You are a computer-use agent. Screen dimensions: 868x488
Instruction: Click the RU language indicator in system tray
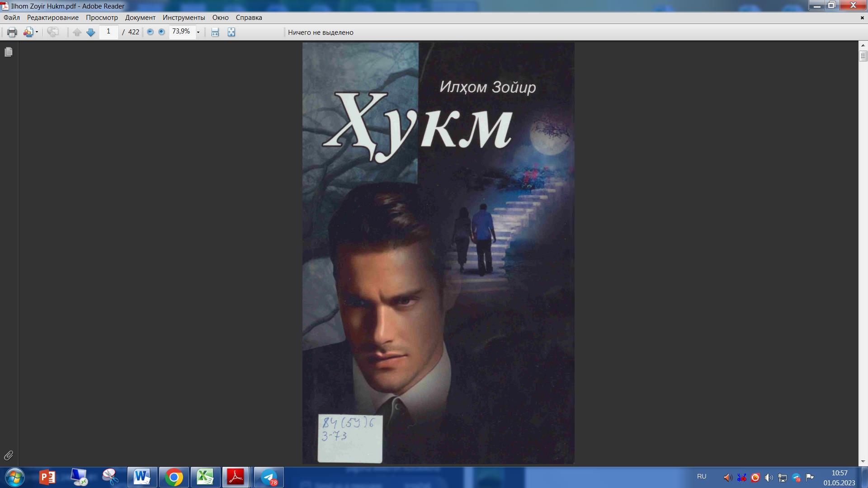pos(701,476)
